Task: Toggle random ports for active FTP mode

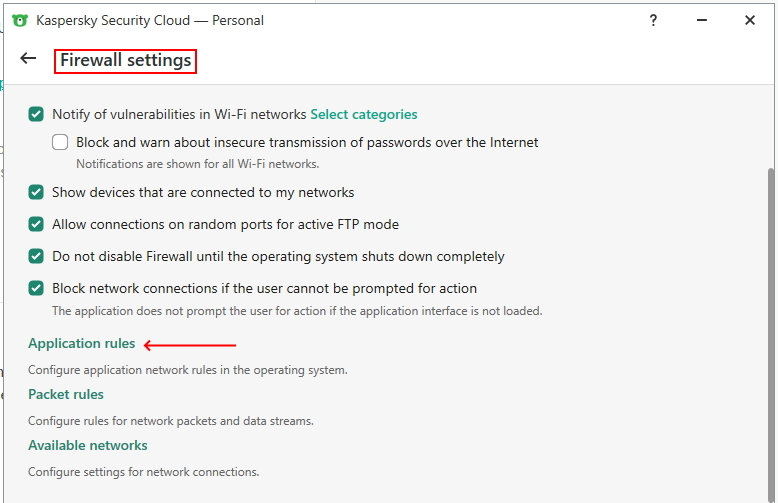Action: tap(37, 225)
